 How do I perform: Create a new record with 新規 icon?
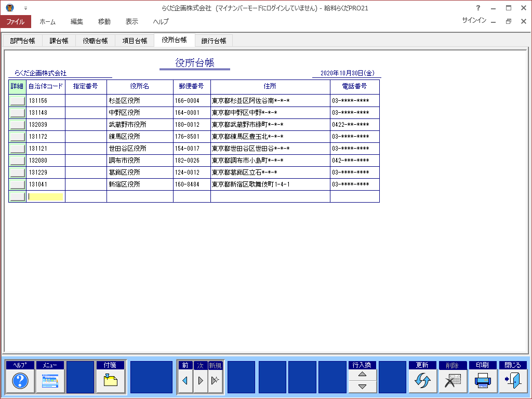point(215,381)
